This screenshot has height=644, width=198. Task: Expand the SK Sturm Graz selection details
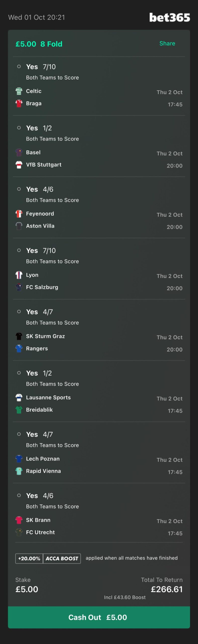tap(99, 330)
